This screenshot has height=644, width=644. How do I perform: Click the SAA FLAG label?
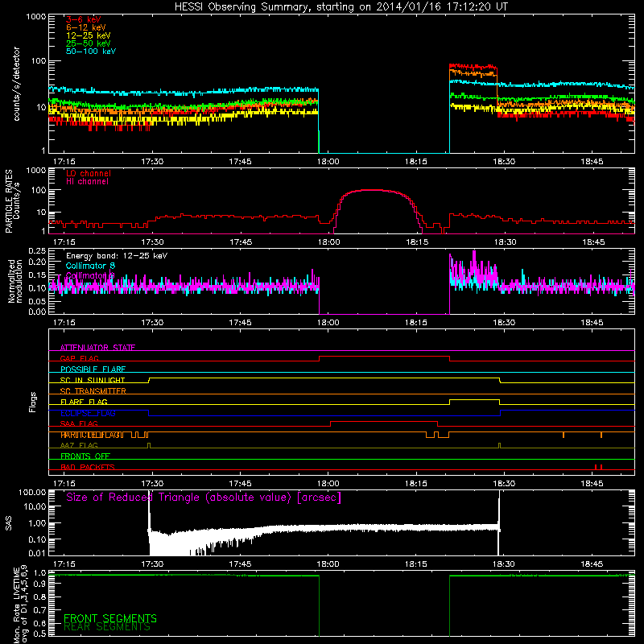pos(79,423)
